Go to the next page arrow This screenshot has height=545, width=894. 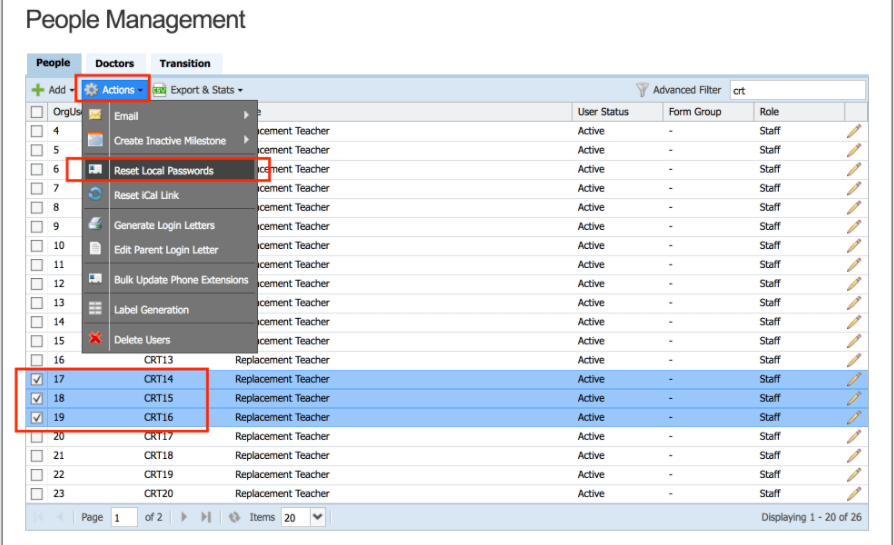(x=184, y=517)
